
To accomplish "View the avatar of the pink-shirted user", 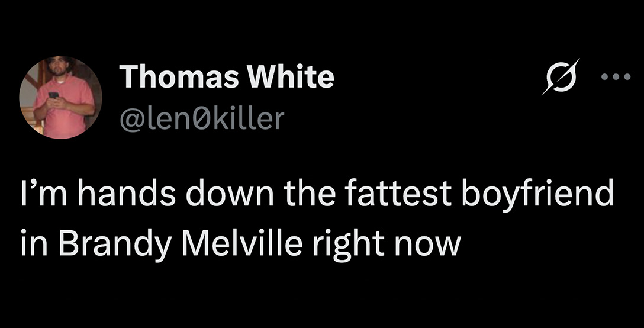I will (61, 98).
